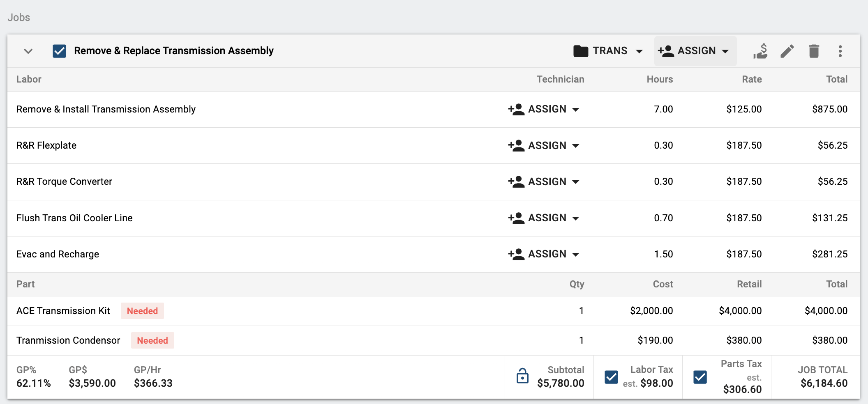
Task: Assign technician for Evac and Recharge
Action: tap(544, 254)
